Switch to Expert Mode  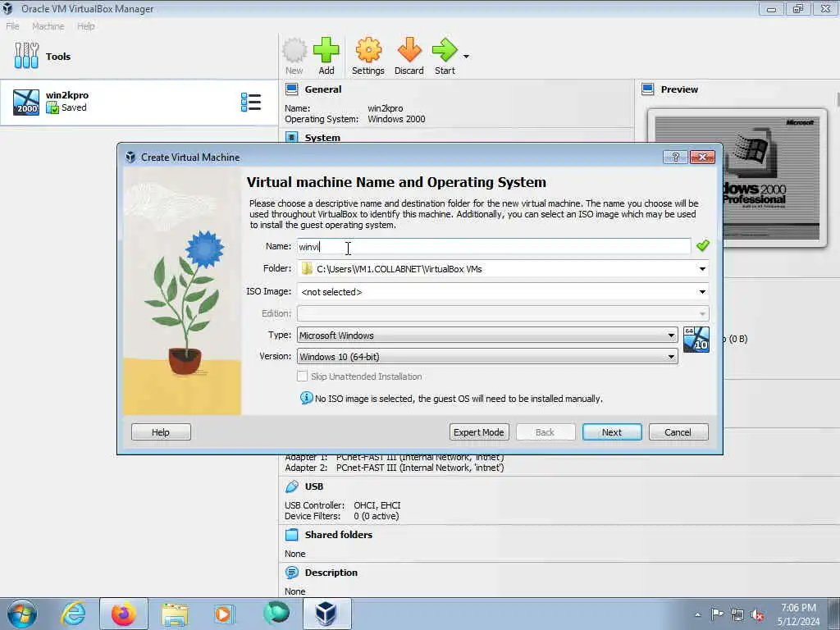click(479, 431)
